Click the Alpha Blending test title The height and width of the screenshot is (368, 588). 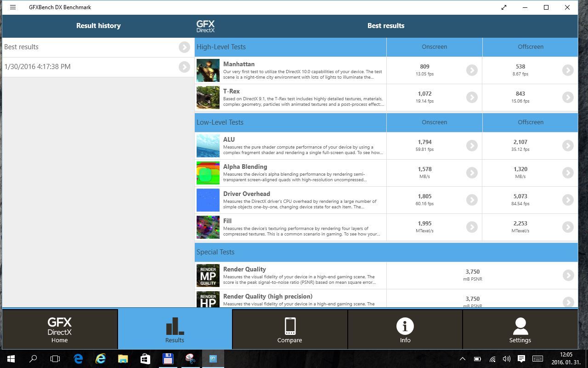pos(245,167)
